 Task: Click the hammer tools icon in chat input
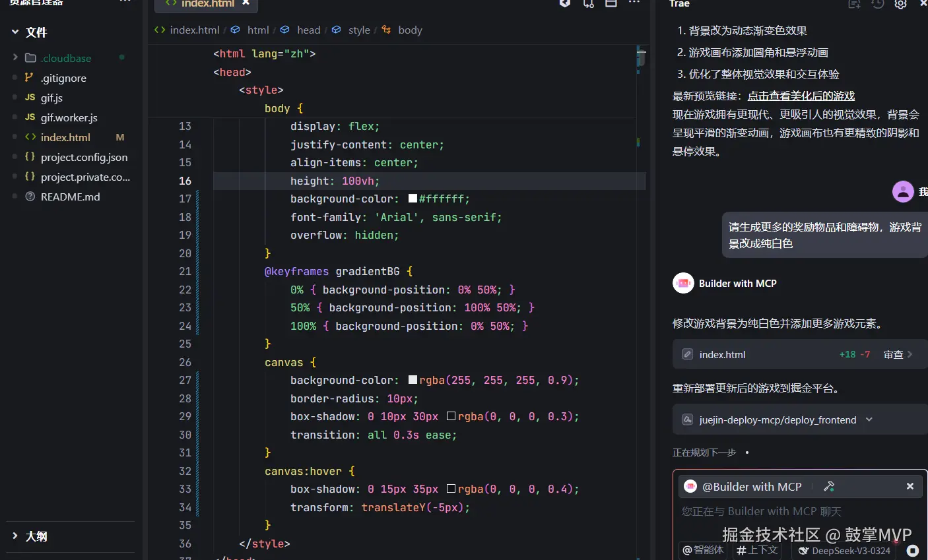[x=829, y=486]
